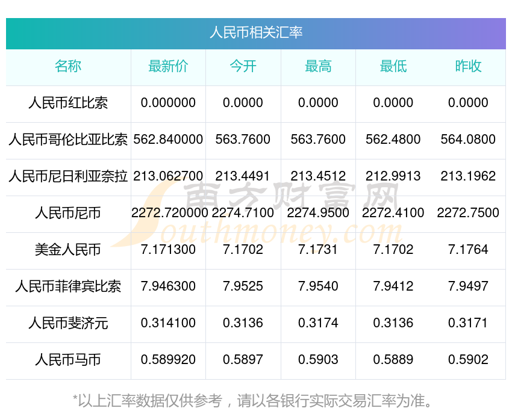512x420 pixels.
Task: Click lowest value 7.9412
Action: 393,286
